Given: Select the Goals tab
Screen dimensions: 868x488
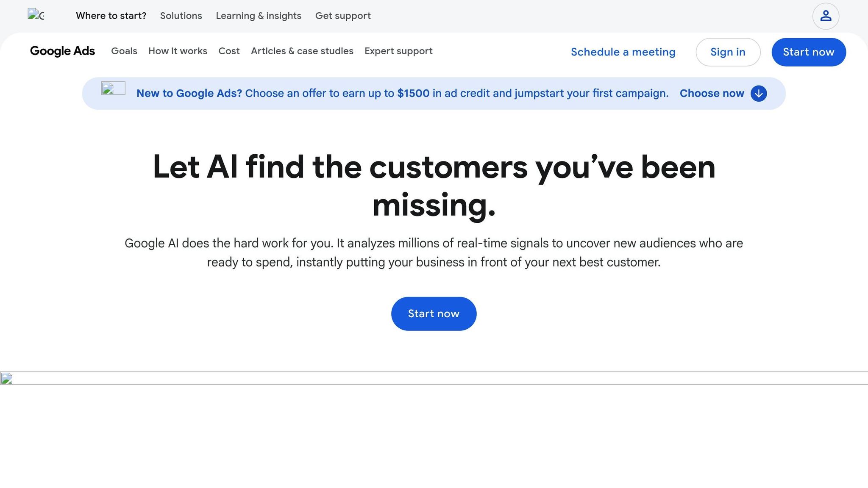Looking at the screenshot, I should pos(124,51).
